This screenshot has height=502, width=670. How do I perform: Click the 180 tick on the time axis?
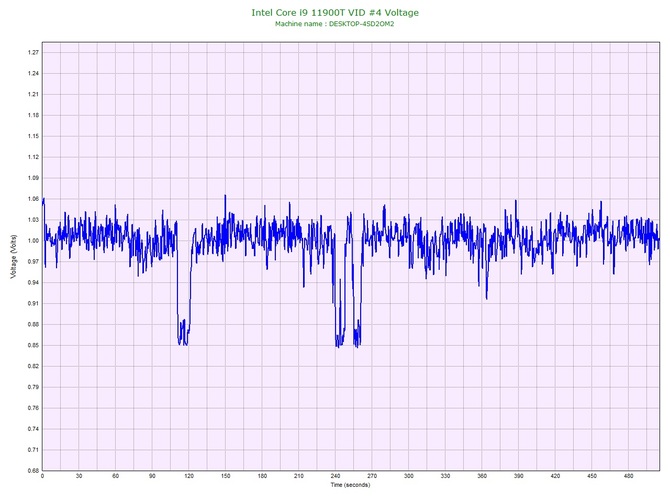tap(262, 476)
